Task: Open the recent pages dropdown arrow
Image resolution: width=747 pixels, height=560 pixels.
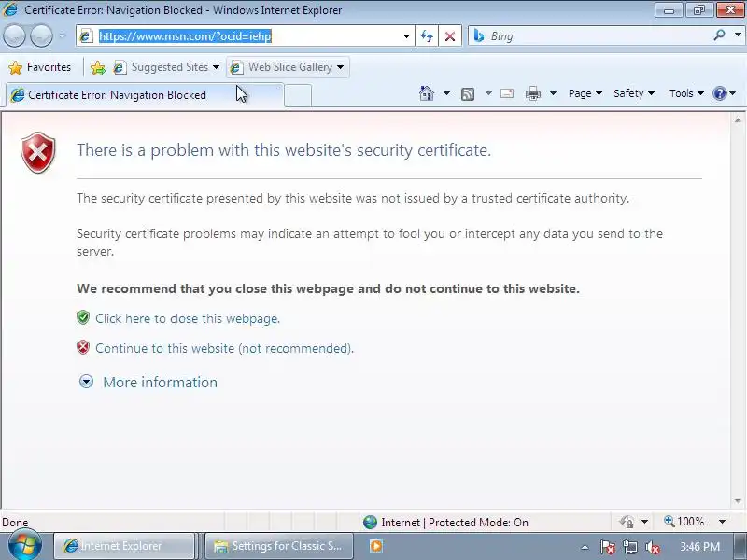Action: pyautogui.click(x=63, y=35)
